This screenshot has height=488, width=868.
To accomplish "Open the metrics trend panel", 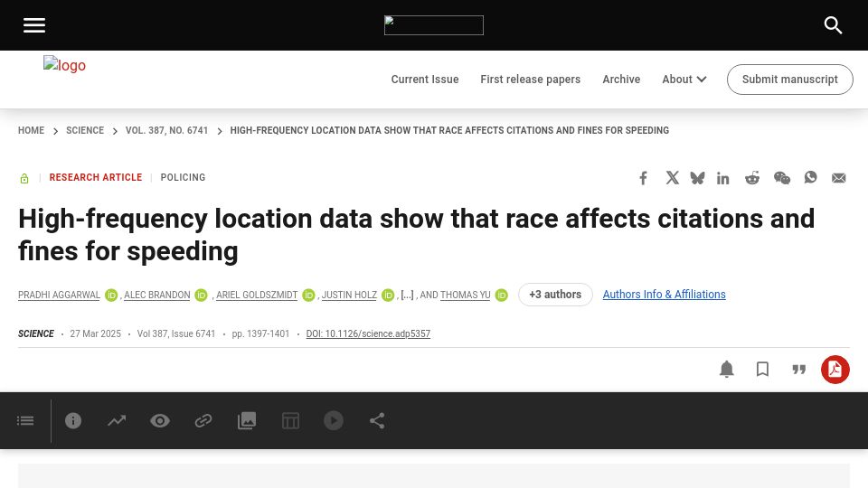I will coord(117,421).
